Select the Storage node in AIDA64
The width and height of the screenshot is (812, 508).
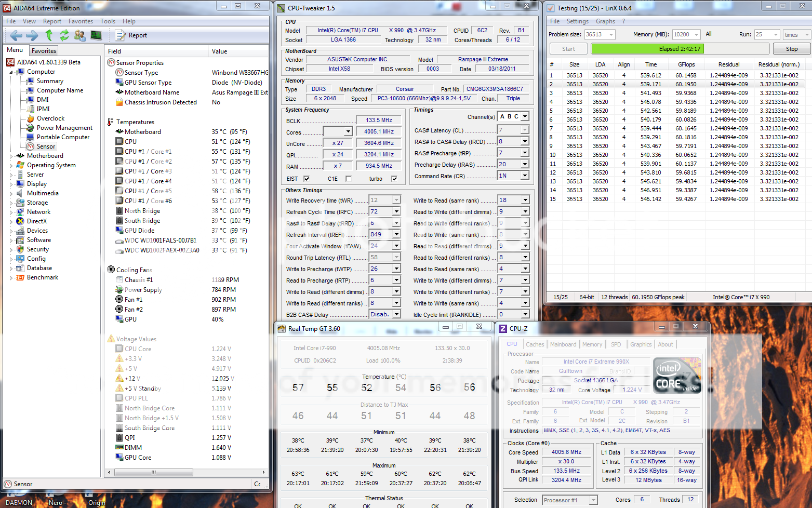coord(37,203)
